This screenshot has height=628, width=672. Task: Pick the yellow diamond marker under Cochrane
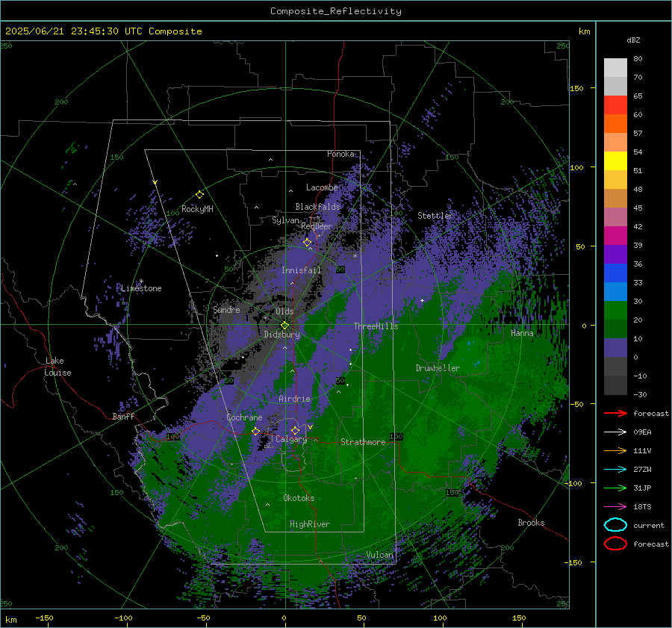pos(255,431)
